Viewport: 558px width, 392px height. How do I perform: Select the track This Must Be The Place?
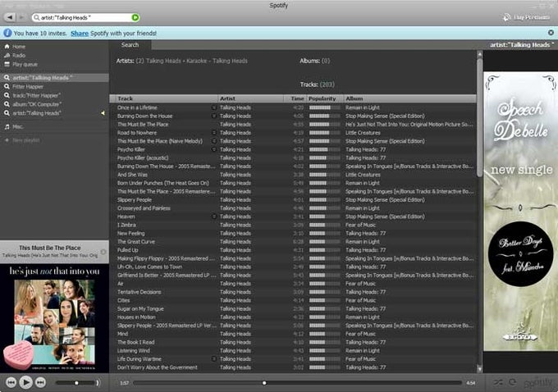tap(143, 124)
